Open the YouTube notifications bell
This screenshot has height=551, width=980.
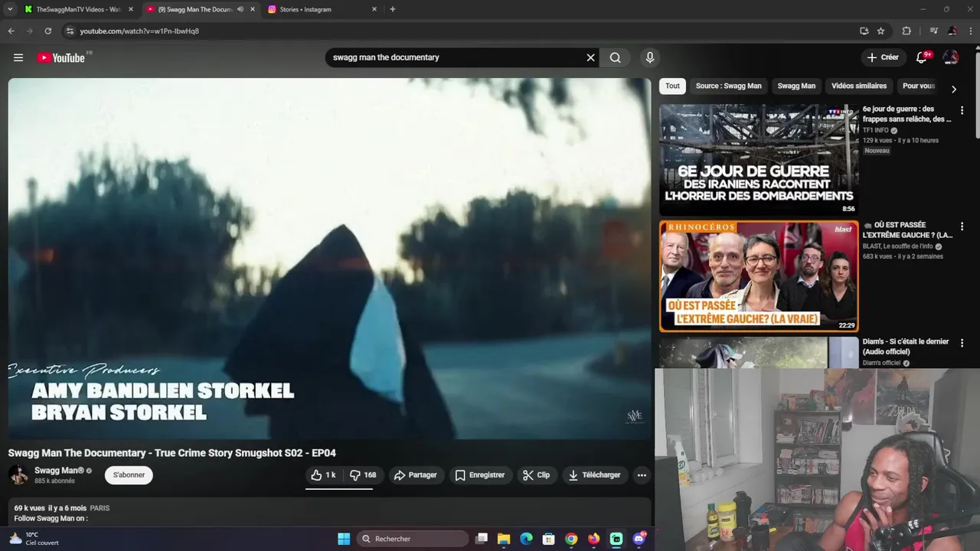click(923, 57)
